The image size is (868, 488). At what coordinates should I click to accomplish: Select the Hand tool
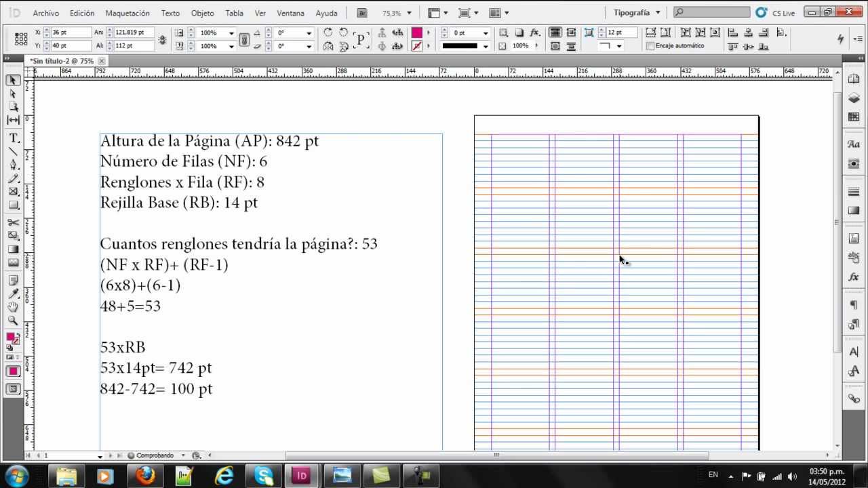(13, 307)
